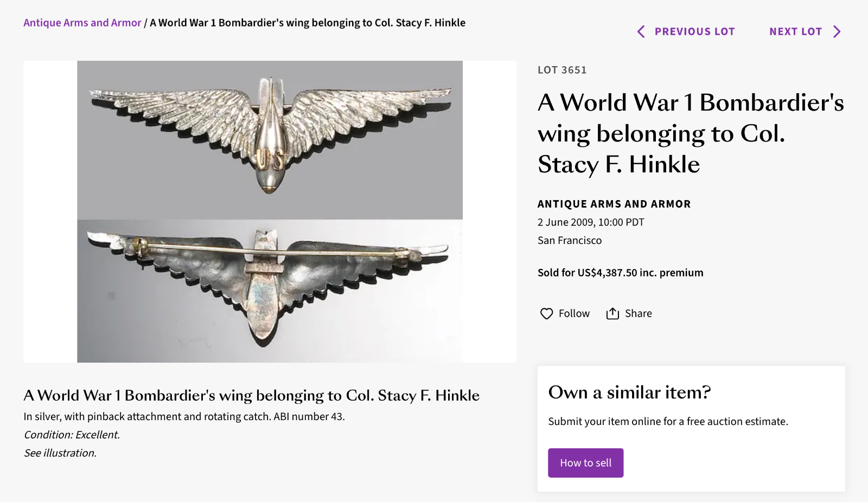Click the Sold for US$4,387.50 price text
Screen dimensions: 868x502
[620, 273]
